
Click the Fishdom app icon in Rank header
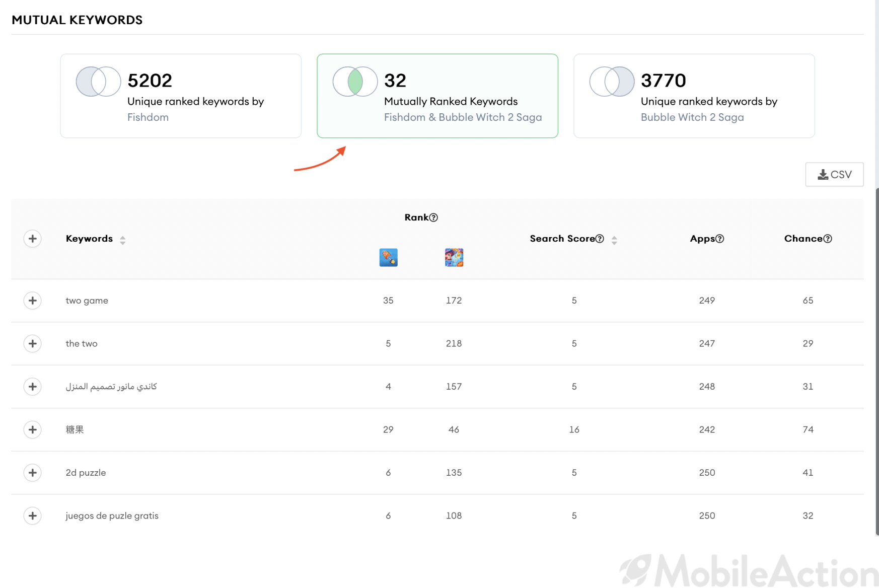click(x=388, y=257)
